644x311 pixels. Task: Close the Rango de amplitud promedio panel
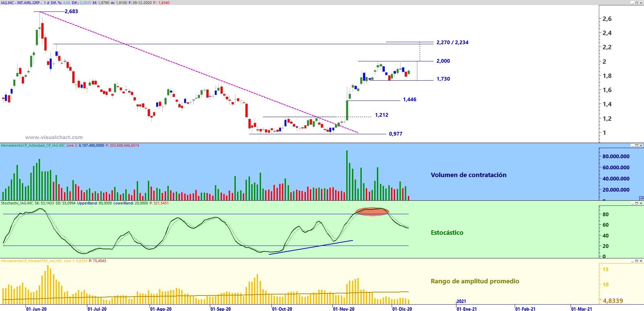click(x=641, y=261)
